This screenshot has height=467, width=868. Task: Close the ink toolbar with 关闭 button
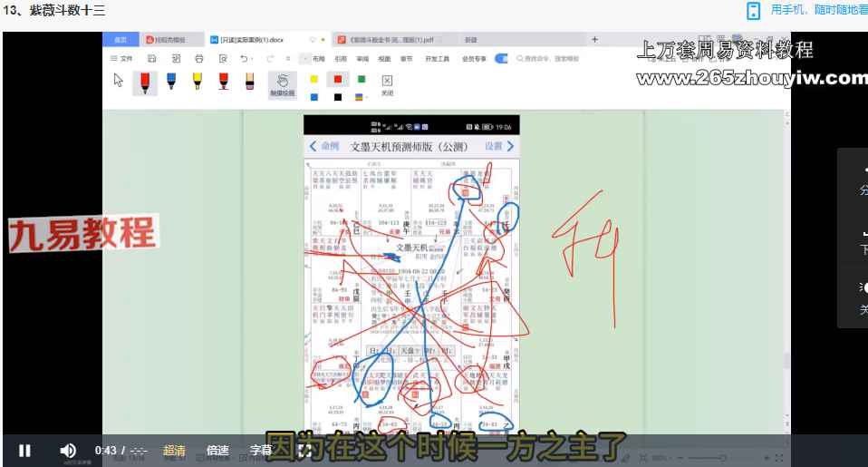[x=387, y=84]
